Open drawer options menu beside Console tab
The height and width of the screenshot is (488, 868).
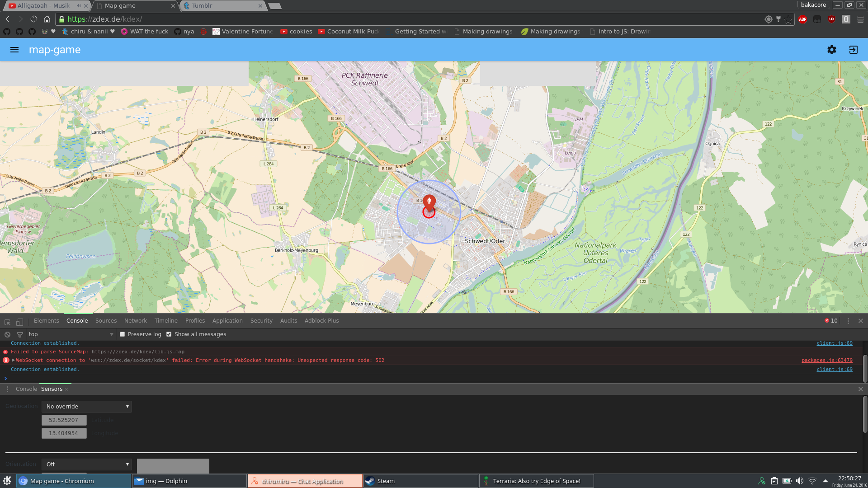[7, 389]
